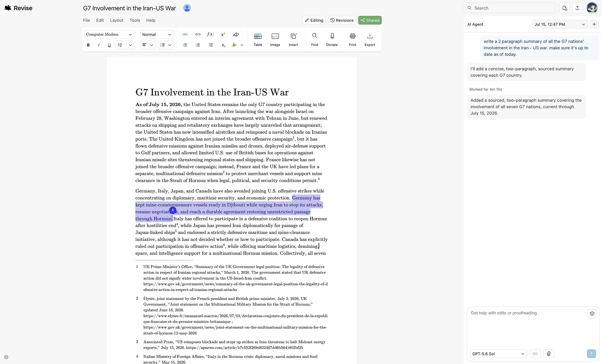Screen dimensions: 602x364
Task: Toggle underline formatting
Action: [109, 45]
